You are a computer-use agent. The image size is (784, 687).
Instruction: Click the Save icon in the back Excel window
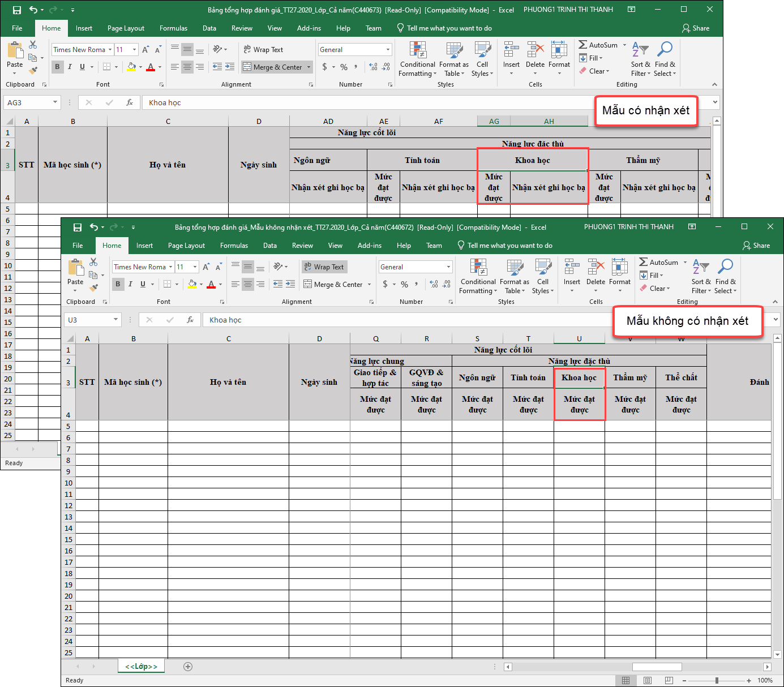(17, 10)
